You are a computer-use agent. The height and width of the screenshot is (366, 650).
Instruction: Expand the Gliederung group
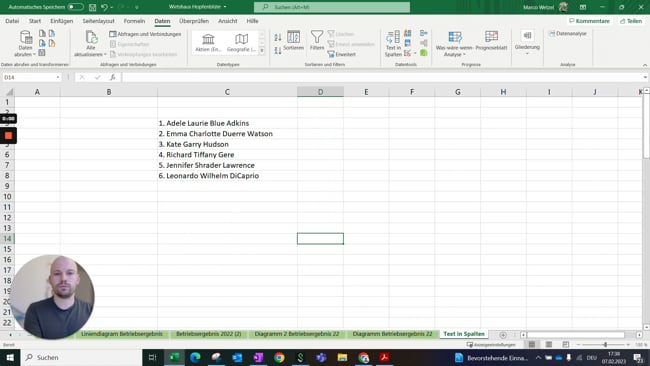[x=527, y=43]
